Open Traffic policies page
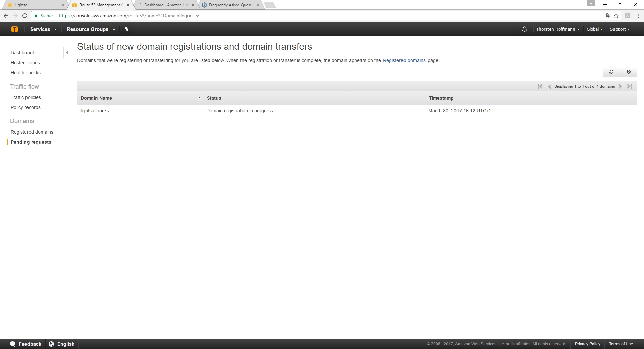The image size is (644, 349). [26, 97]
